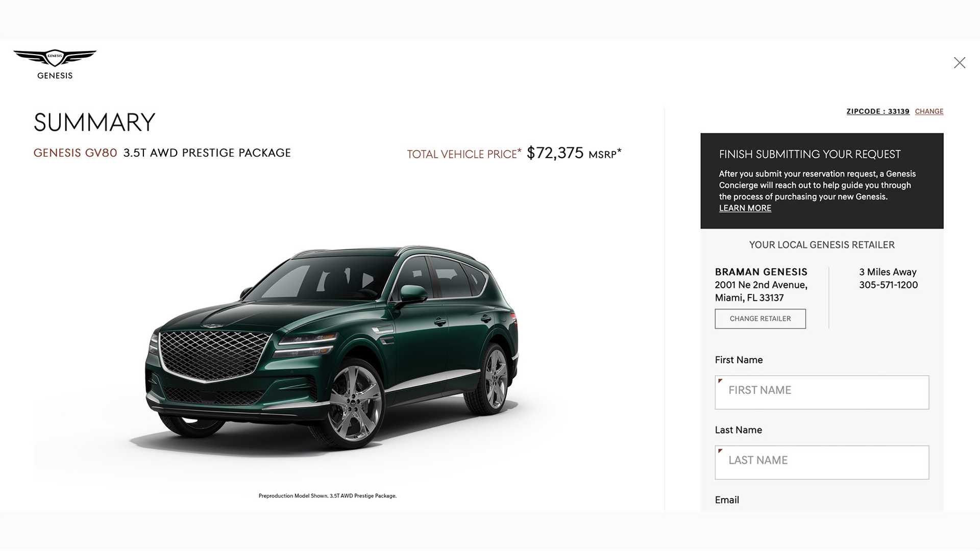Open the CHANGE zipcode link
Viewport: 980px width, 551px height.
coord(929,111)
